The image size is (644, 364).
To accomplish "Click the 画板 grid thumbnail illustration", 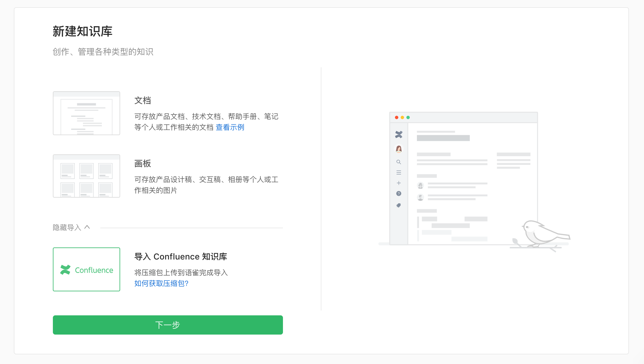I will pyautogui.click(x=86, y=176).
